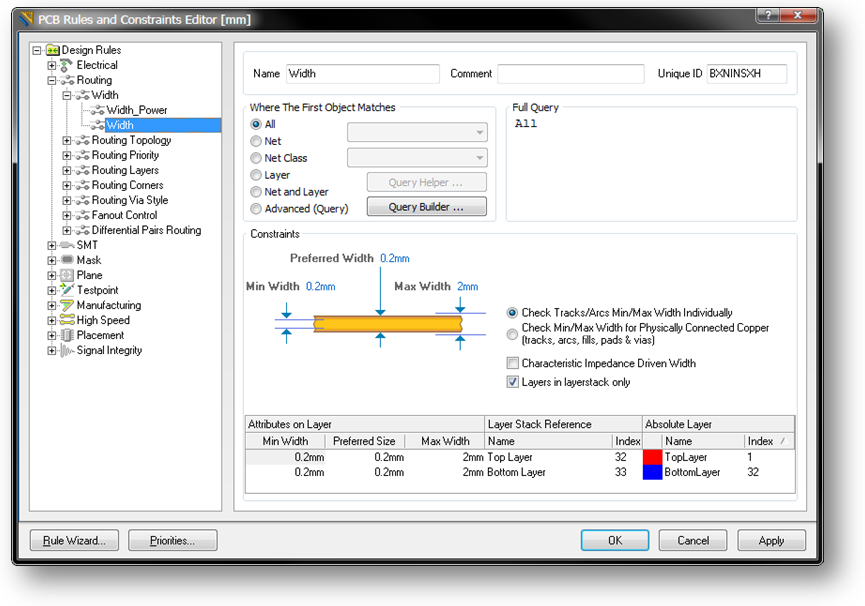
Task: Click the Fanout Control icon
Action: click(82, 215)
